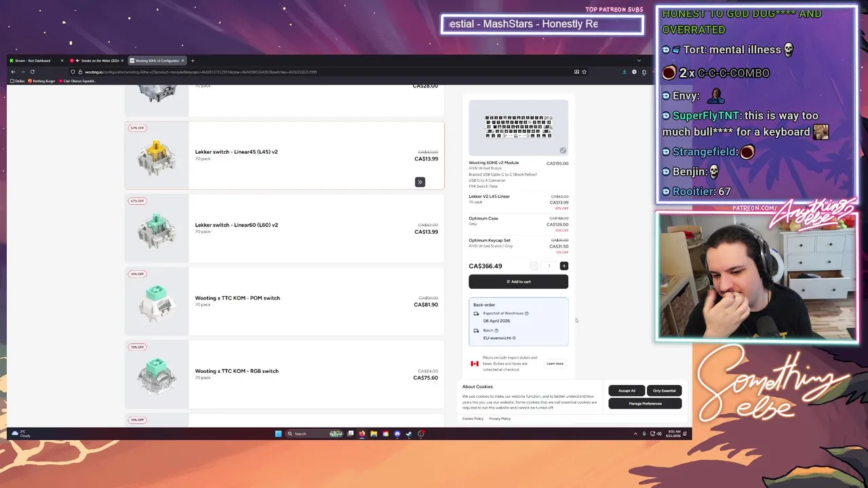The height and width of the screenshot is (488, 868).
Task: Accept all cookies
Action: pyautogui.click(x=627, y=390)
